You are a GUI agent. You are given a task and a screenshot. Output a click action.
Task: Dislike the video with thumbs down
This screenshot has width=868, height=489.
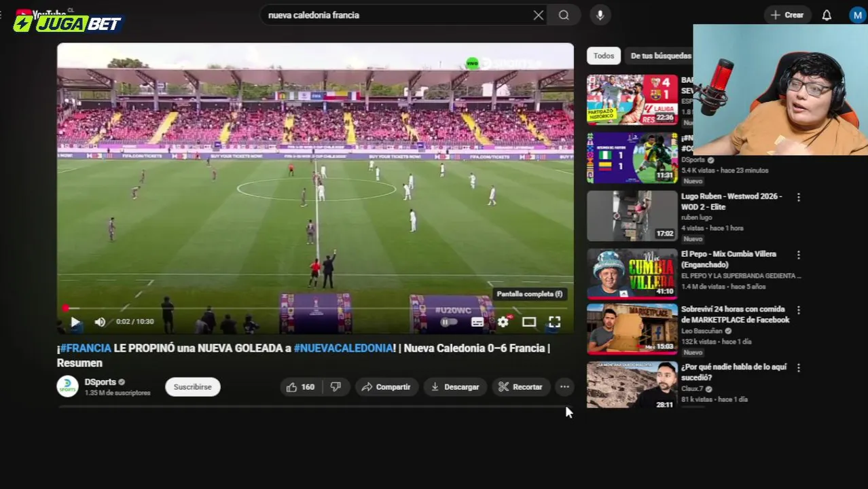tap(336, 387)
